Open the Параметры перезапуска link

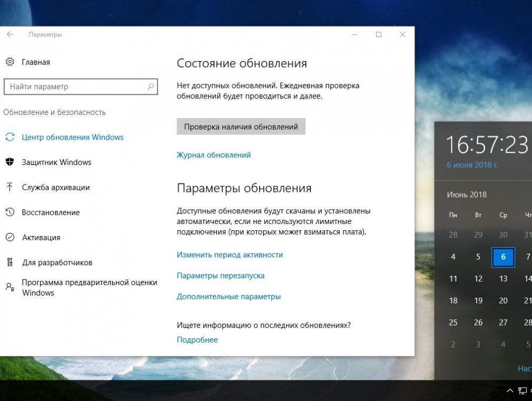221,276
